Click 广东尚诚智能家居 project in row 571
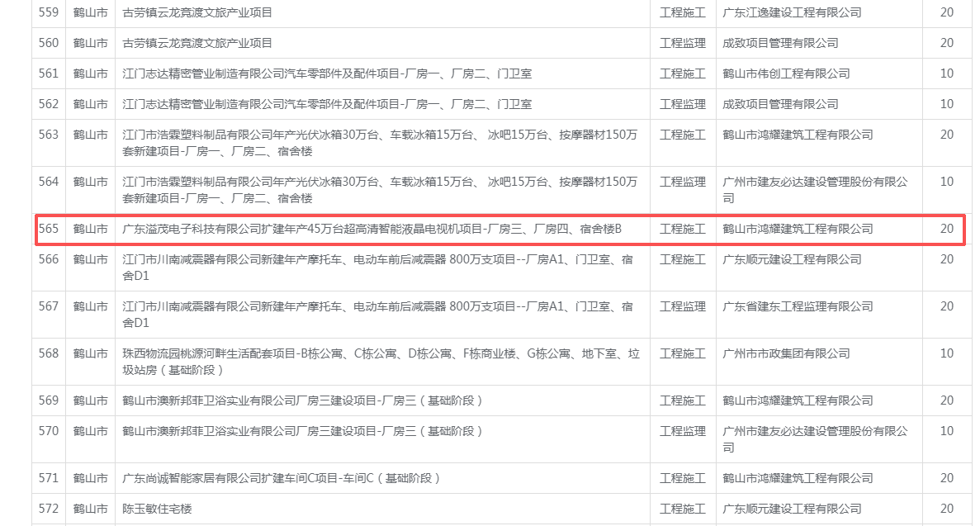Image resolution: width=980 pixels, height=526 pixels. point(282,478)
